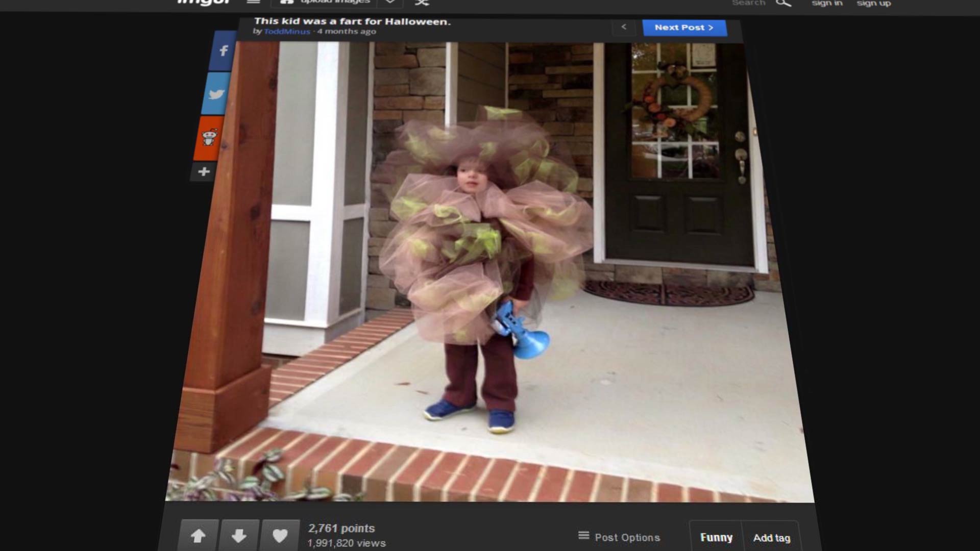Click Add tag button
This screenshot has width=980, height=551.
pos(771,538)
